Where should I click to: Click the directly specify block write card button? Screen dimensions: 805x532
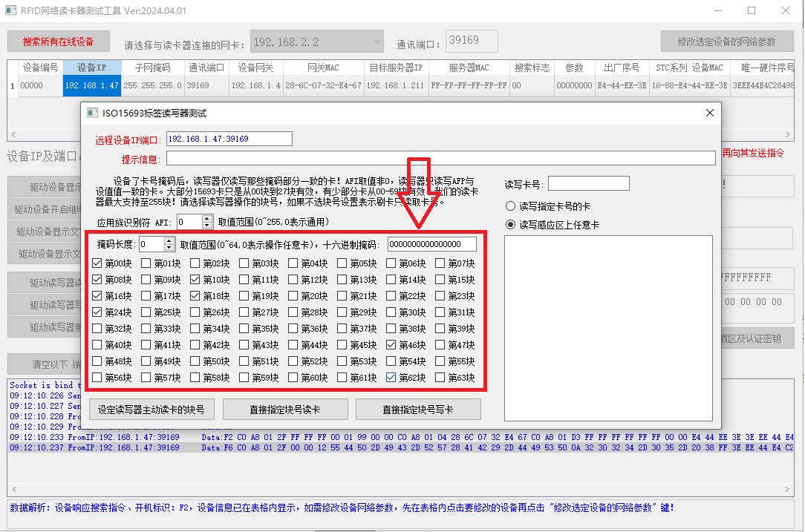418,410
